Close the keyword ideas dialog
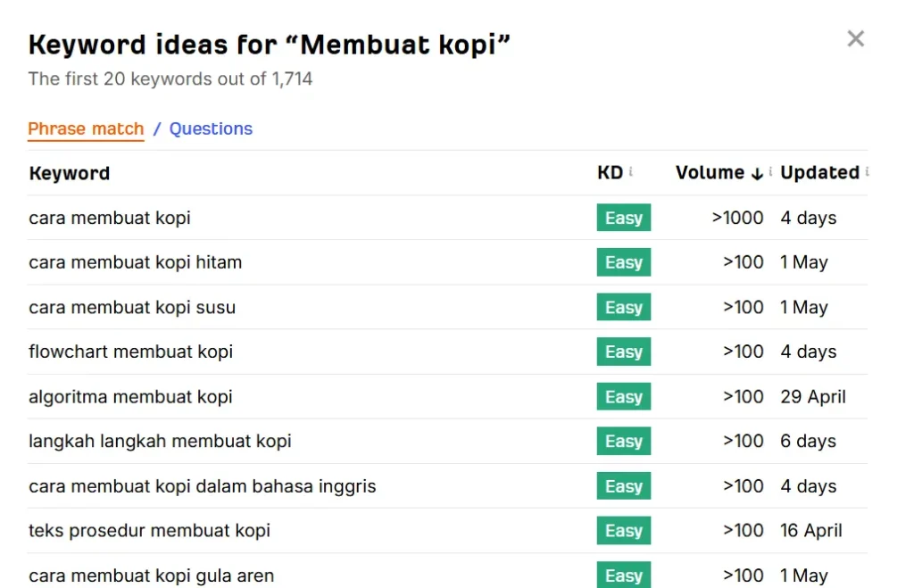The image size is (914, 588). [855, 39]
